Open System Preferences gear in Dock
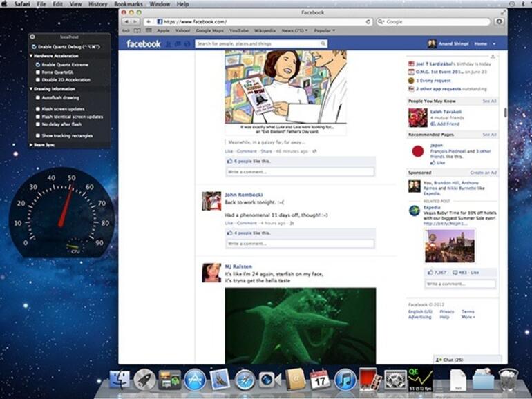 pos(395,380)
